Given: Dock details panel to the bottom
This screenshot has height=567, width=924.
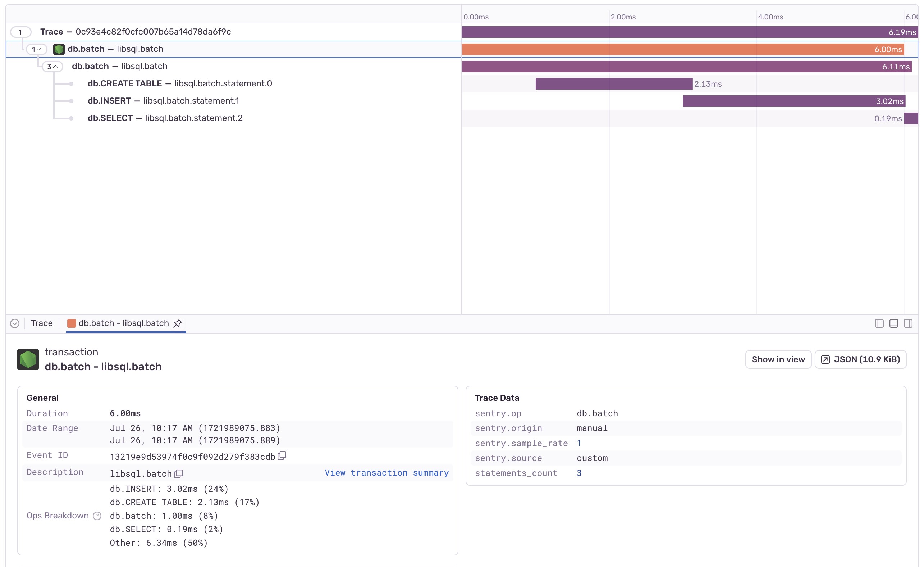Looking at the screenshot, I should (x=894, y=323).
